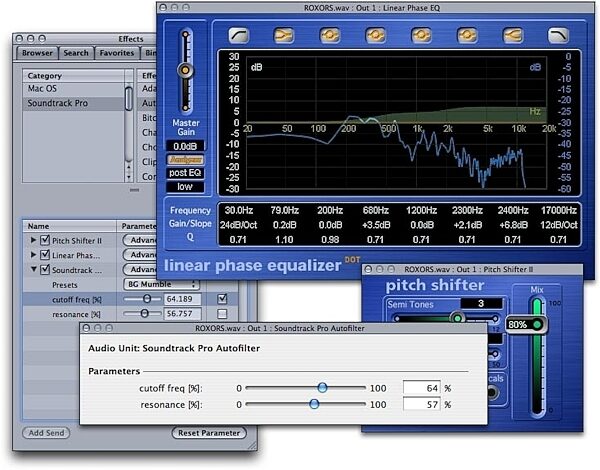Click cutoff freq slider in Effects list
Viewport: 600px width, 470px height.
click(142, 299)
